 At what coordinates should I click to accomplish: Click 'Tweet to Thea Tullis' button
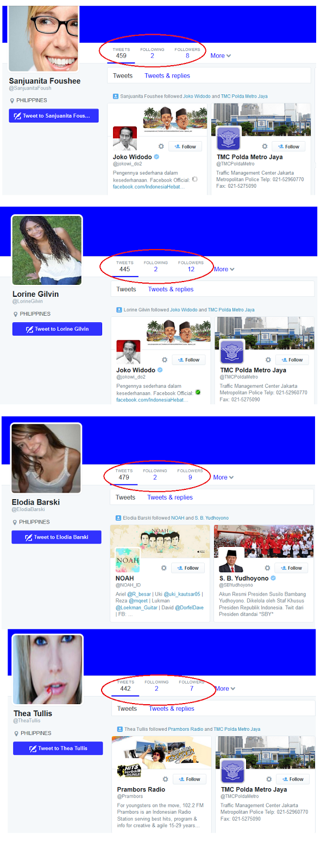(x=58, y=748)
